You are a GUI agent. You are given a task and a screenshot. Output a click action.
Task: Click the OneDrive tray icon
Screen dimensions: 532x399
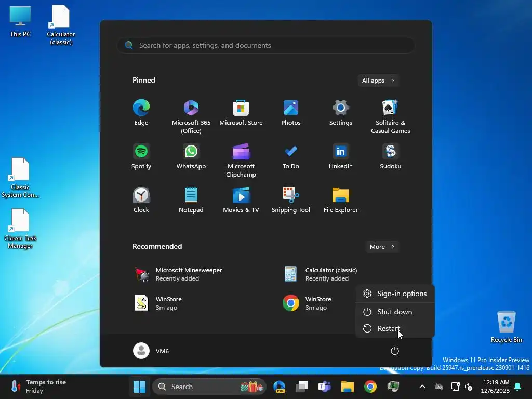[x=439, y=387]
